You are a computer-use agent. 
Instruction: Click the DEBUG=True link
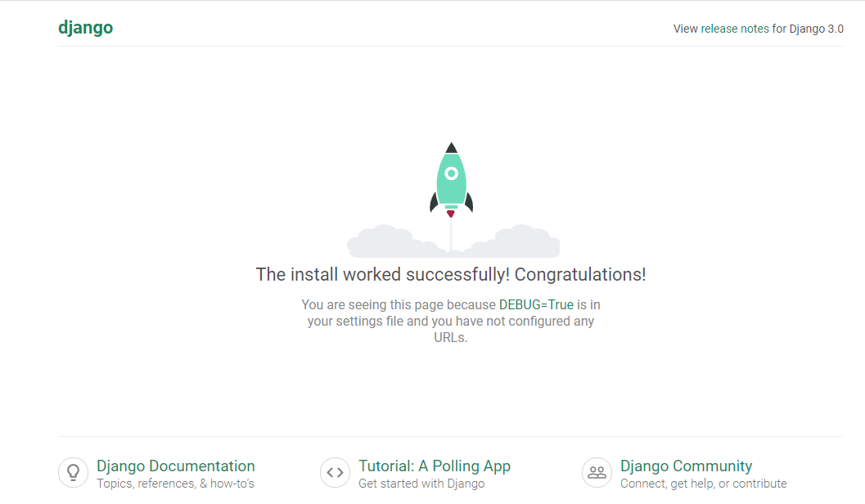536,305
